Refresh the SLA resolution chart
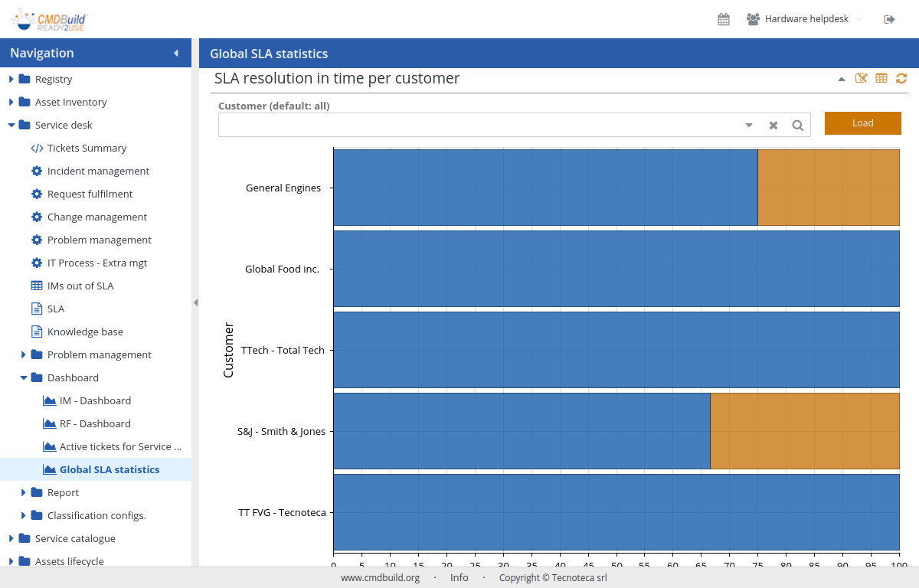 (x=901, y=78)
